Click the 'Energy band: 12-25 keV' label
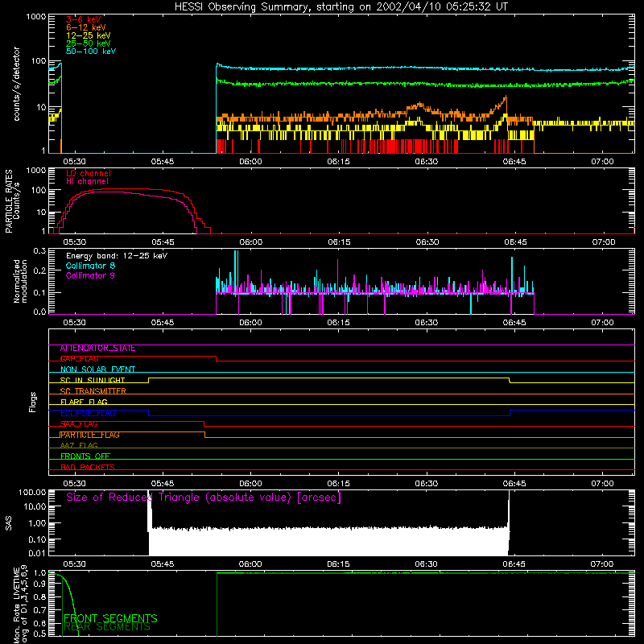The height and width of the screenshot is (644, 644). [x=117, y=256]
